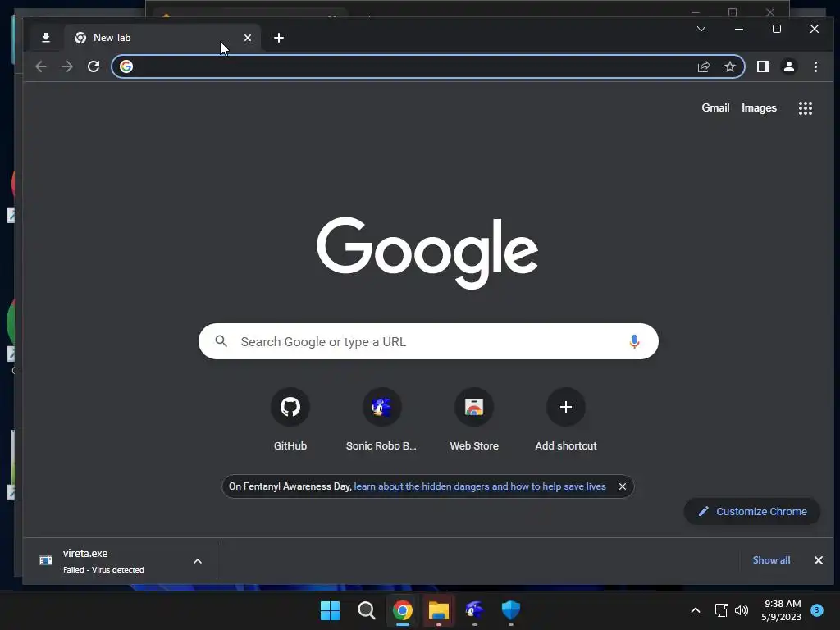Open Sonic app in taskbar

475,610
